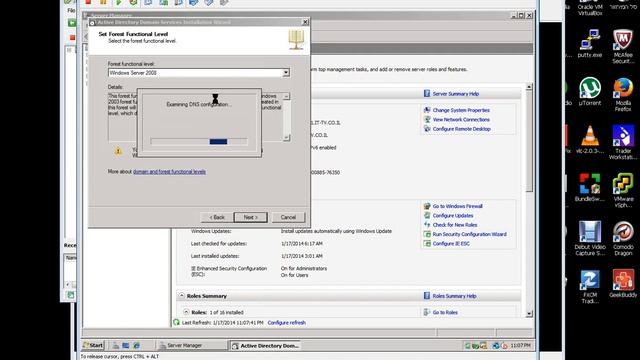
Task: Click the Server Manager vertical scrollbar thumb
Action: point(529,141)
